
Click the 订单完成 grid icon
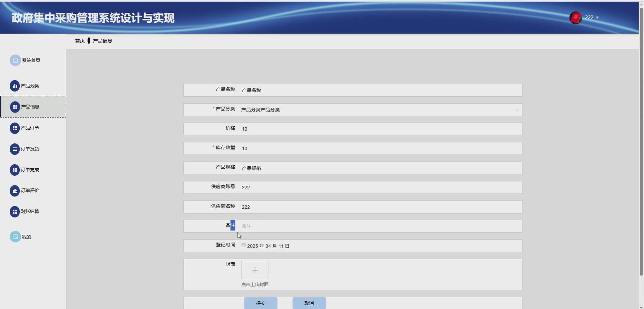[x=15, y=170]
